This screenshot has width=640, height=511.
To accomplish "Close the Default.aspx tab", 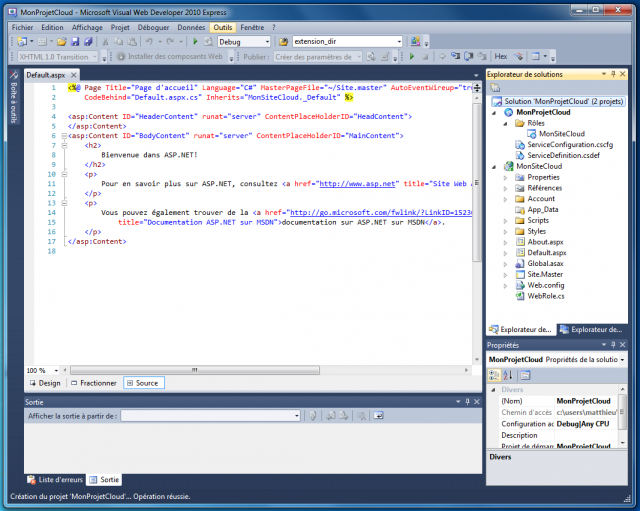I will (x=73, y=75).
